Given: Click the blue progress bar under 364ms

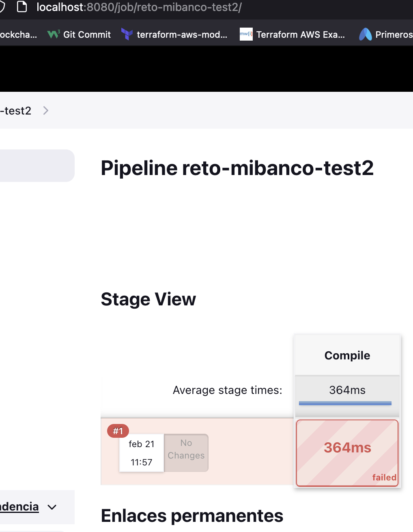Looking at the screenshot, I should 347,403.
